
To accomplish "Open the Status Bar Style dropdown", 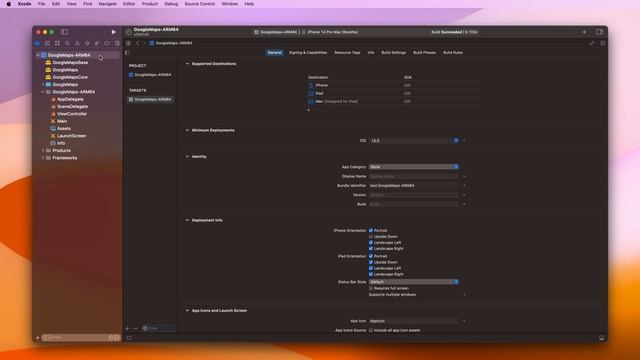I will (414, 282).
